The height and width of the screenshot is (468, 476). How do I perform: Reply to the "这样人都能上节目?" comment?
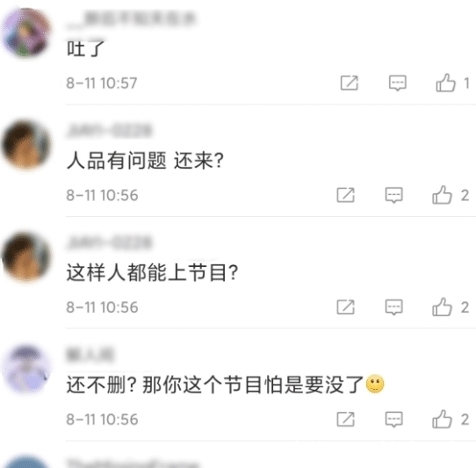point(393,307)
